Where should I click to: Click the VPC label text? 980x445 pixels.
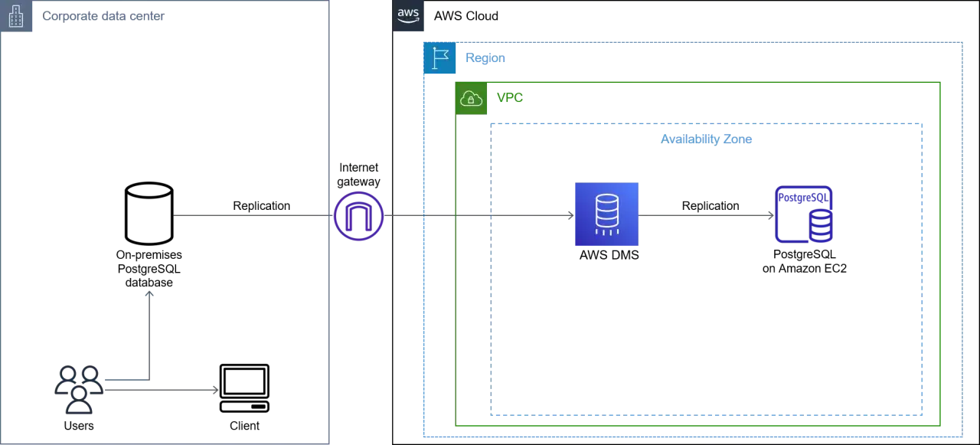point(510,98)
